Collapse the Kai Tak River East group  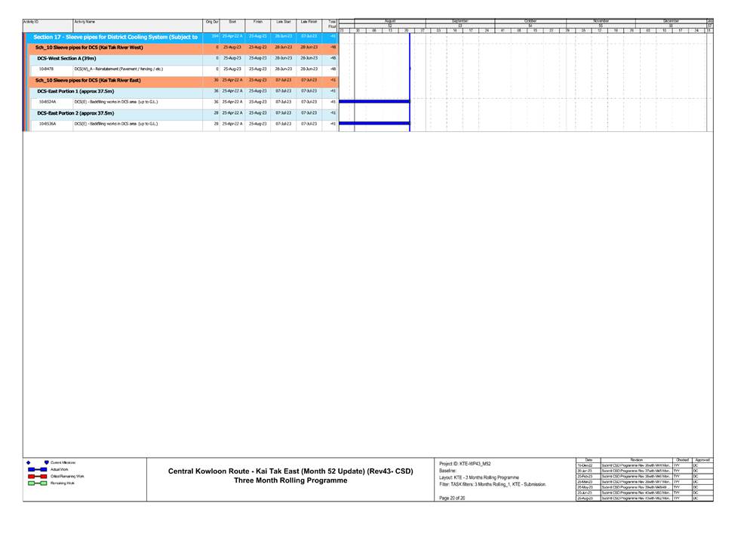(x=29, y=79)
